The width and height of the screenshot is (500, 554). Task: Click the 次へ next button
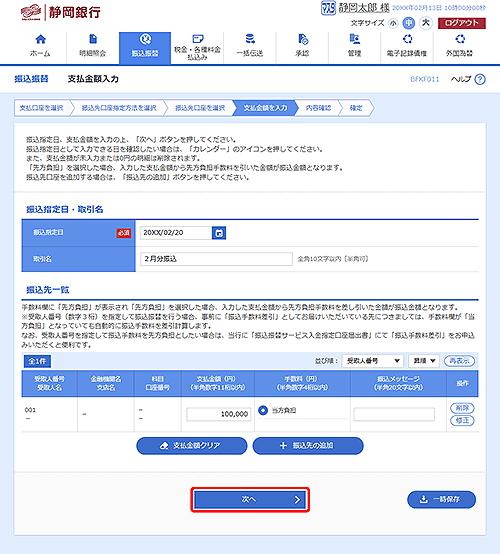point(250,499)
